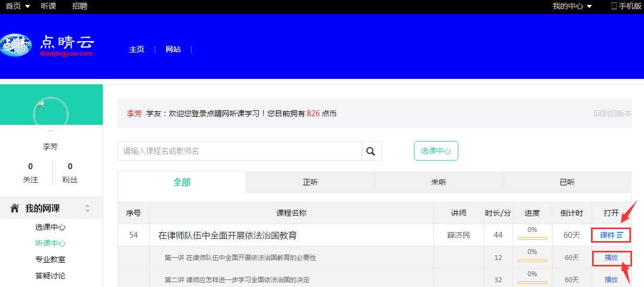Click the user avatar circle for 李芳

51,114
